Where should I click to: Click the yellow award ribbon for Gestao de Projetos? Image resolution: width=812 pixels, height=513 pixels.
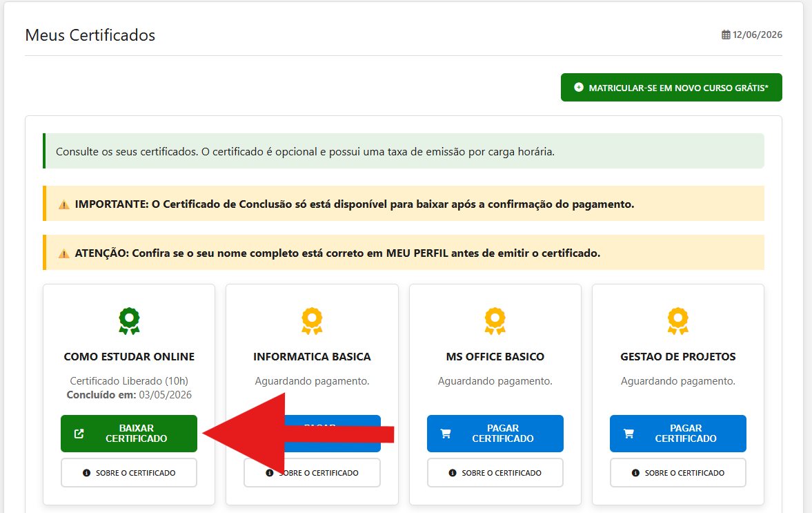click(x=678, y=321)
